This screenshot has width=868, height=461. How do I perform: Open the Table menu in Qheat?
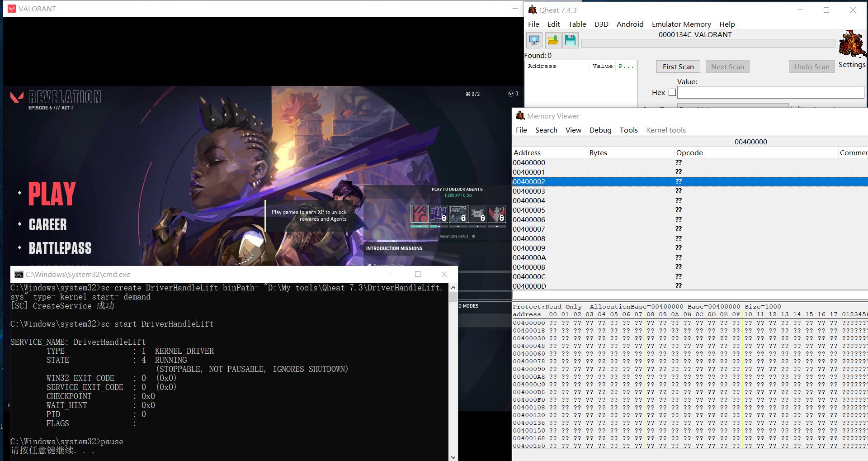click(x=577, y=24)
